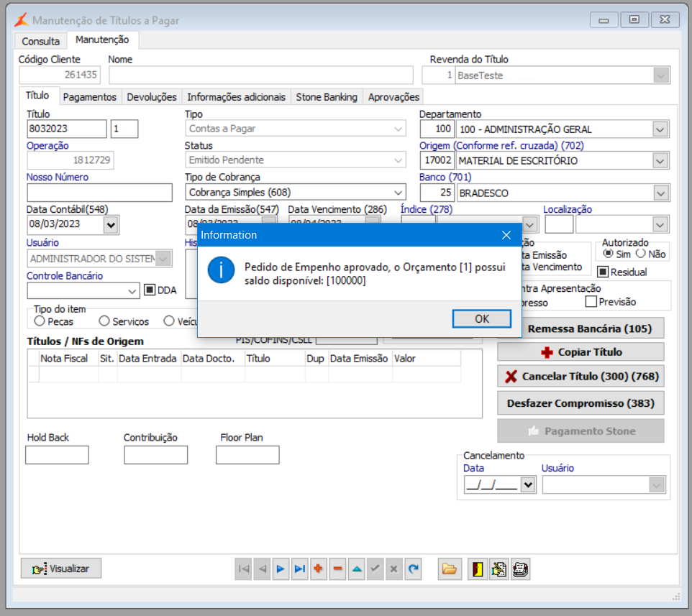Click the Floor Plan input field

tap(247, 455)
